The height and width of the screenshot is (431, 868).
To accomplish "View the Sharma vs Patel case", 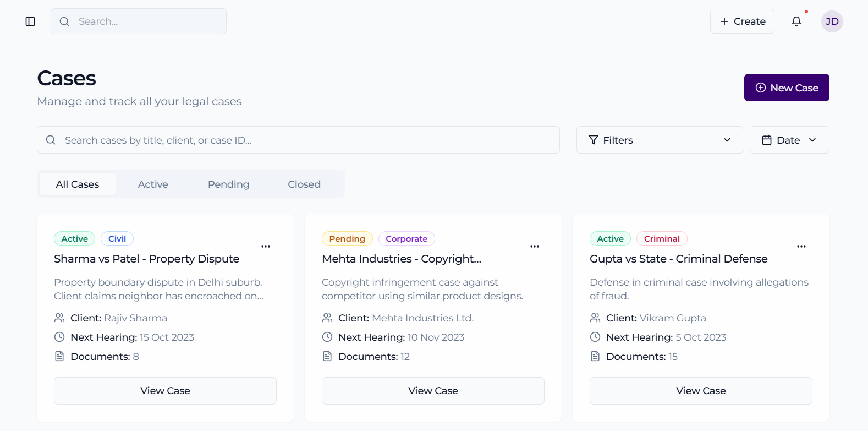I will click(165, 391).
